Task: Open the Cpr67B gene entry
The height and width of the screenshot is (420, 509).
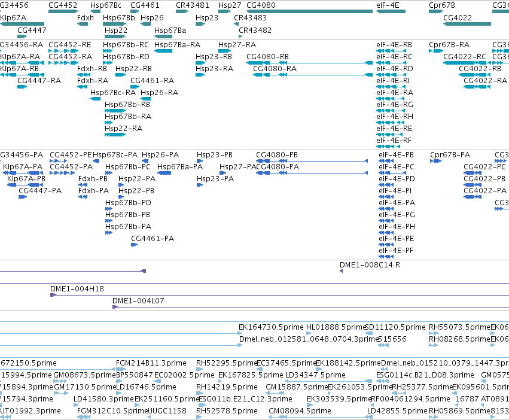Action: point(442,5)
